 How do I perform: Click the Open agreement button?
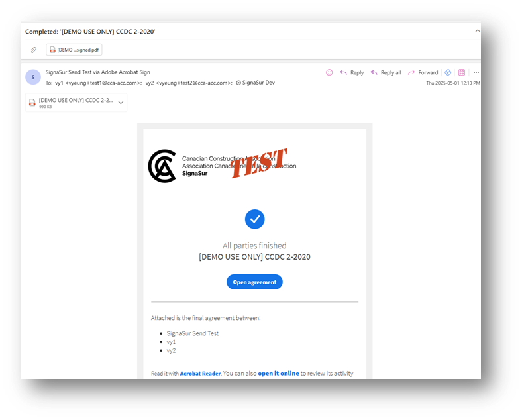(x=254, y=282)
